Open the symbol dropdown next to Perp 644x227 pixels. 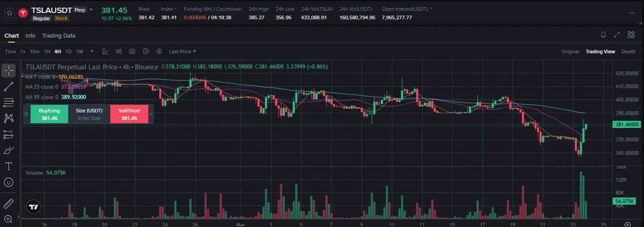[x=91, y=9]
